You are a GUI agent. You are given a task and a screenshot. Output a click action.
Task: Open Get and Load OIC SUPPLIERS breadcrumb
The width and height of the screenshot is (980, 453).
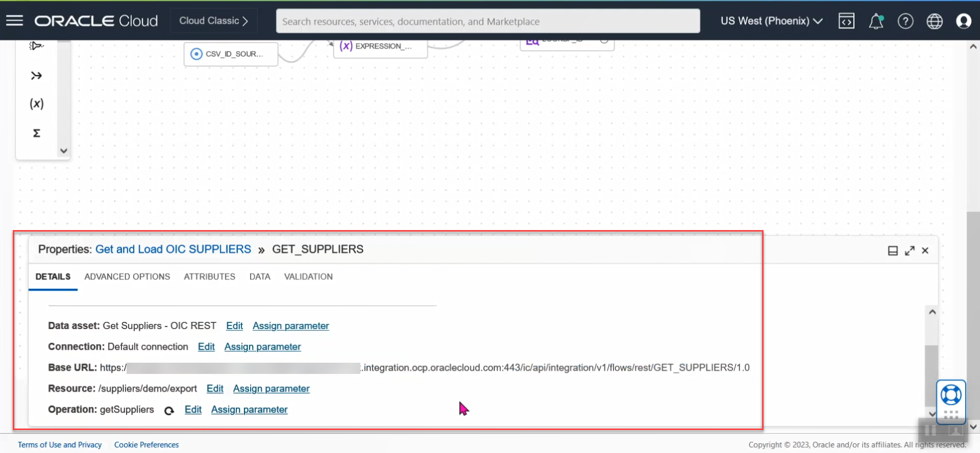(x=173, y=249)
